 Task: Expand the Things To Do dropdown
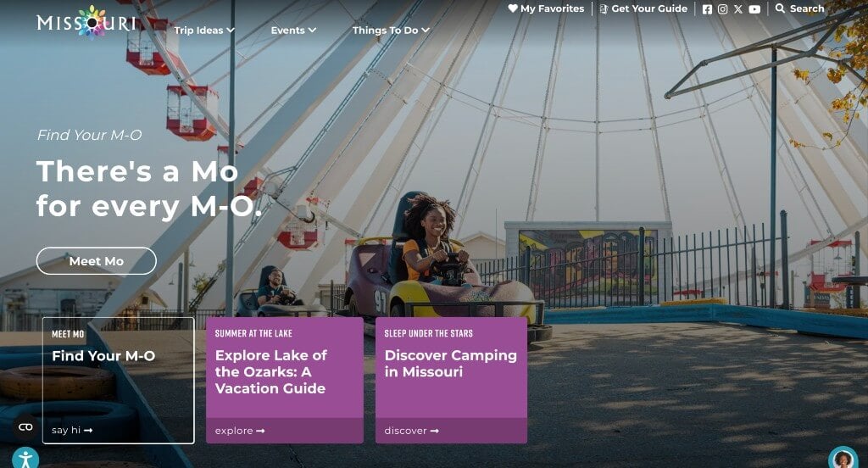[x=391, y=31]
